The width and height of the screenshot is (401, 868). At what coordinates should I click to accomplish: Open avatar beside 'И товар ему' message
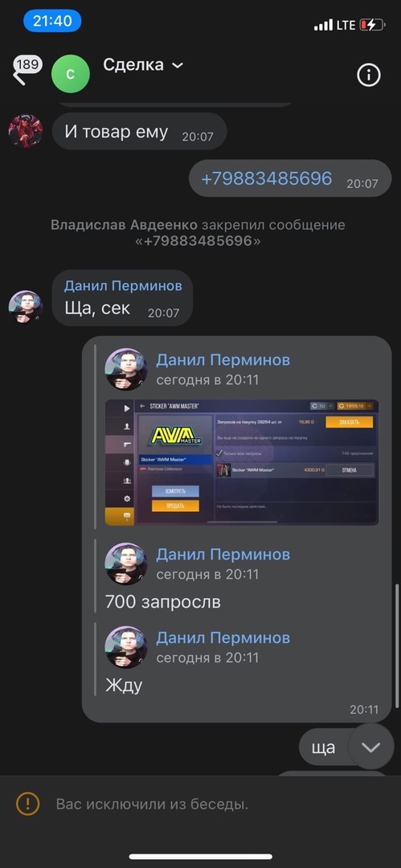point(26,131)
